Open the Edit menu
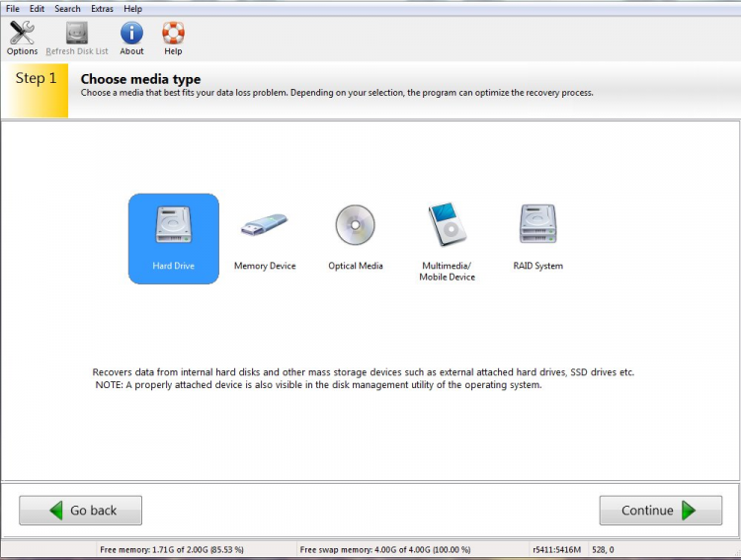The width and height of the screenshot is (741, 560). [37, 9]
